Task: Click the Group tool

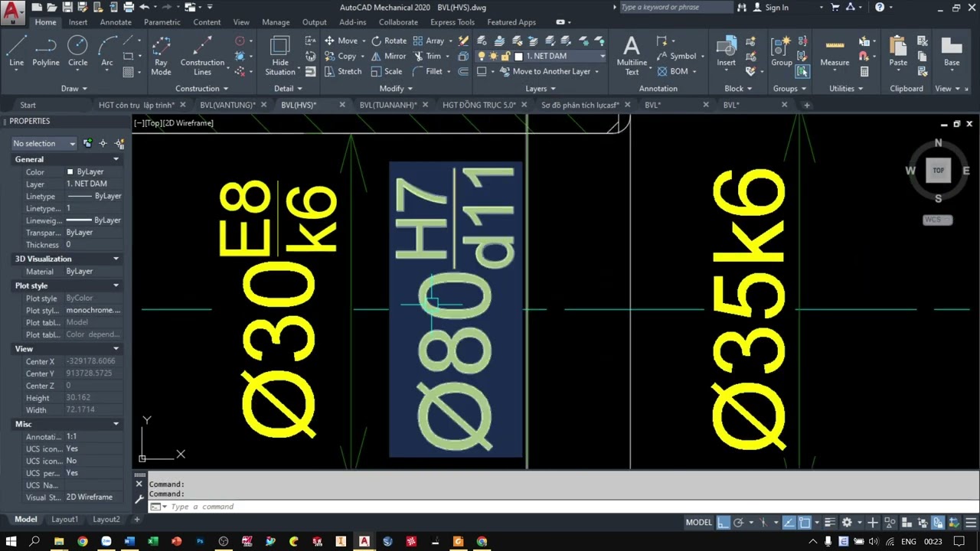Action: 782,52
